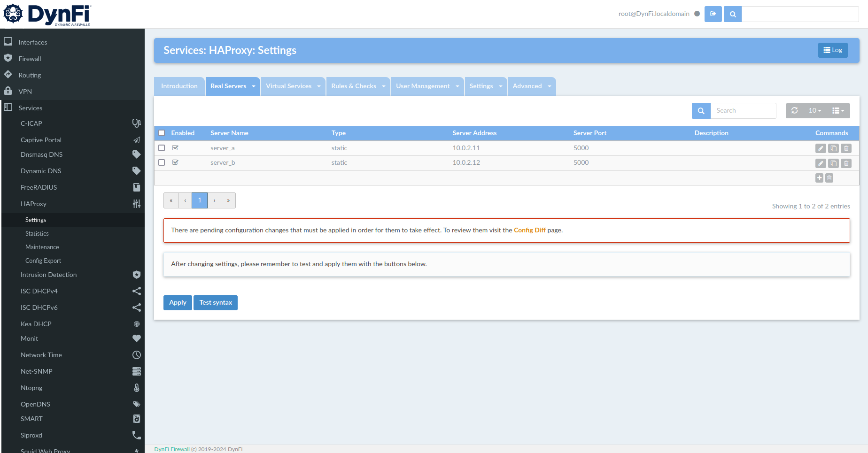This screenshot has width=868, height=453.
Task: Click the Test syntax button
Action: pyautogui.click(x=216, y=303)
